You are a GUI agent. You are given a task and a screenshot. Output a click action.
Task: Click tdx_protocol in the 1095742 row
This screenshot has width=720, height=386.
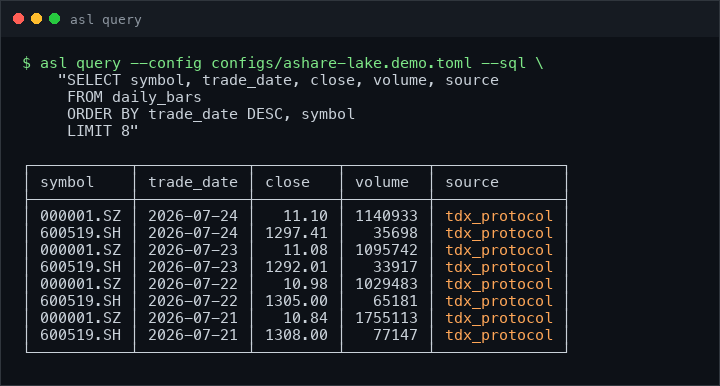pos(499,251)
